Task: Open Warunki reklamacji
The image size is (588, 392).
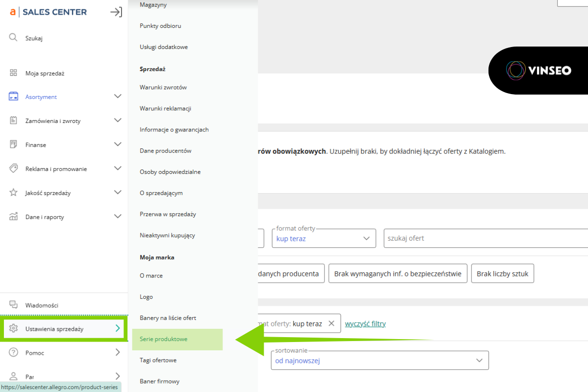Action: pos(165,108)
